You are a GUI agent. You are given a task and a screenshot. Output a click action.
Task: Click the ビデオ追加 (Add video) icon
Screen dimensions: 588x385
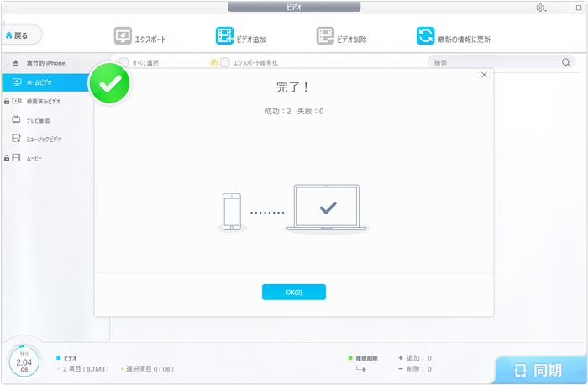click(224, 36)
